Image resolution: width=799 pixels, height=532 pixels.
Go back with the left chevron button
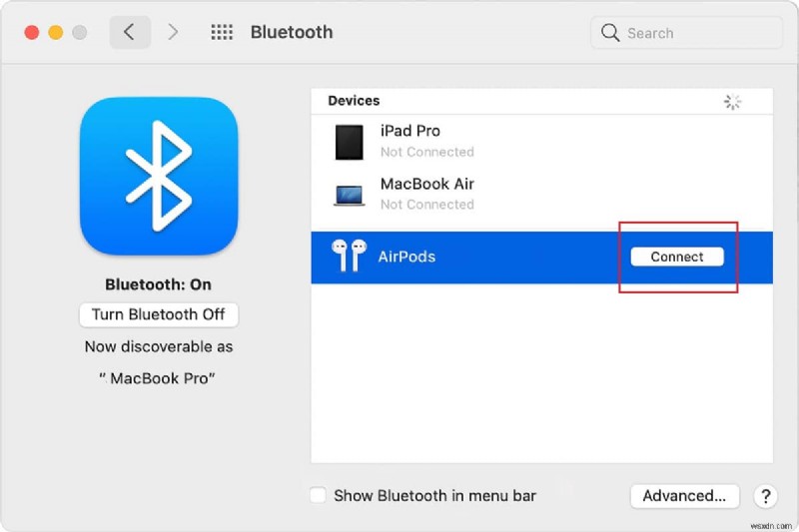130,33
